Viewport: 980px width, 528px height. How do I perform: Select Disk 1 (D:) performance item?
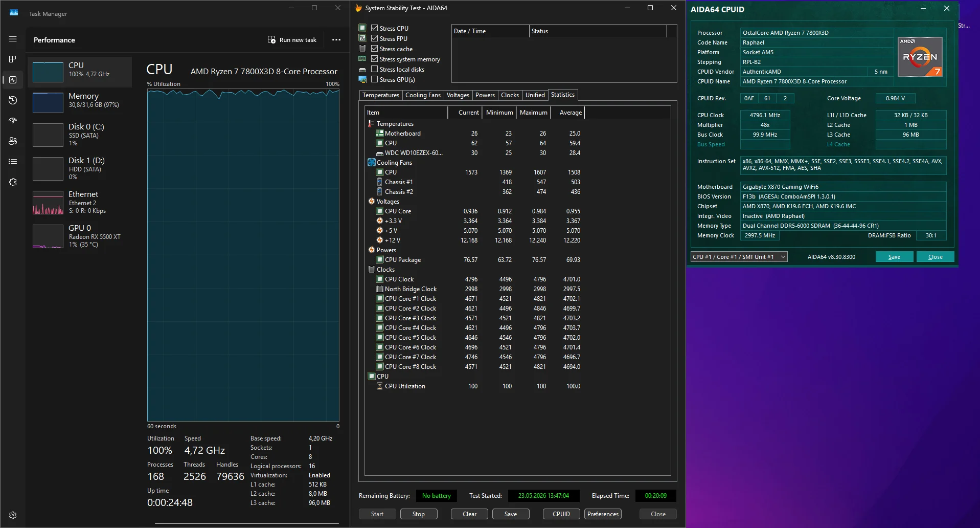click(80, 168)
